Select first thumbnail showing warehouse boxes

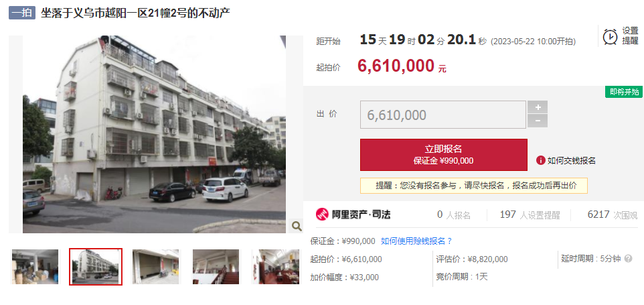pos(35,267)
